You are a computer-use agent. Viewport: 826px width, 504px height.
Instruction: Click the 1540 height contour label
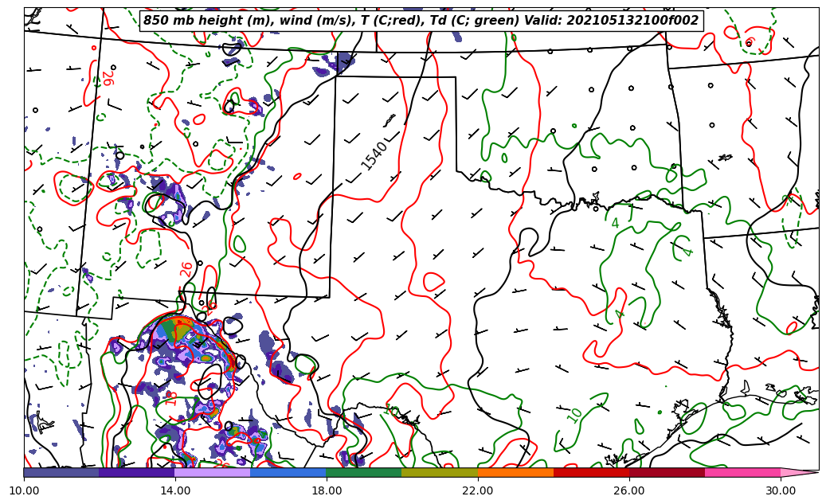pyautogui.click(x=374, y=155)
